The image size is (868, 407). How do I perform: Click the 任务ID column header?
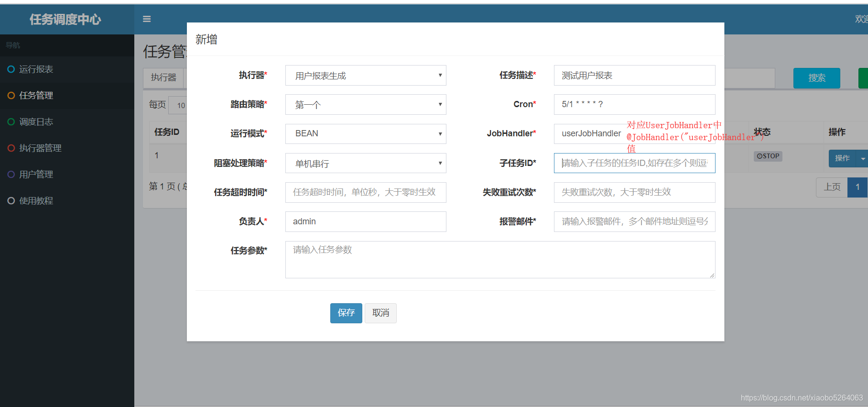click(x=167, y=132)
